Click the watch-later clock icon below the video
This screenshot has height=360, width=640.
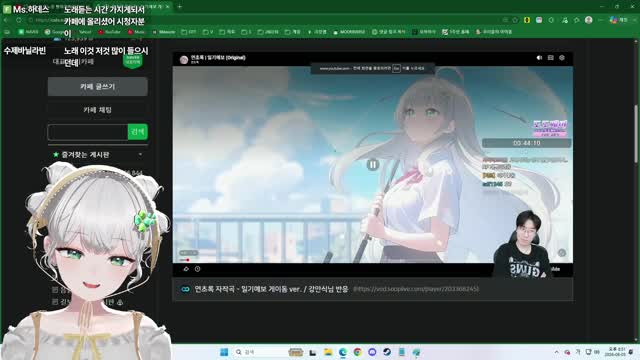tap(198, 269)
